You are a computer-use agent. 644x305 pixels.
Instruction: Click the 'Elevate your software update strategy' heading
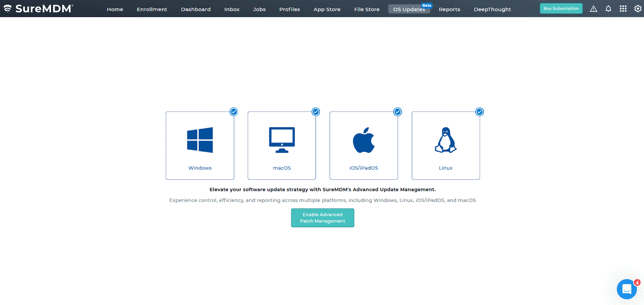[322, 189]
